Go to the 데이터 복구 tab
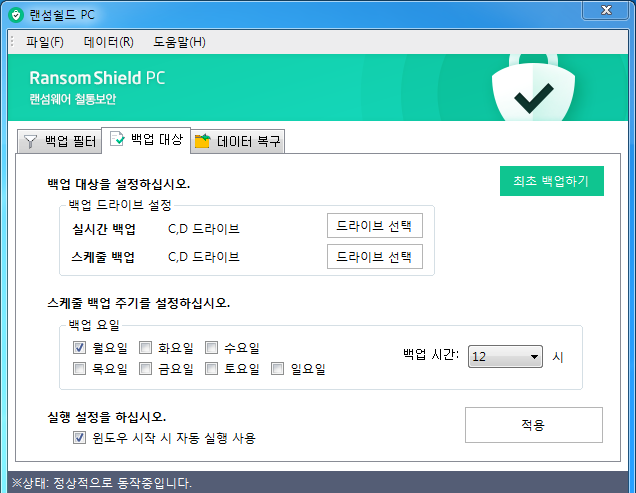The width and height of the screenshot is (636, 493). click(238, 141)
